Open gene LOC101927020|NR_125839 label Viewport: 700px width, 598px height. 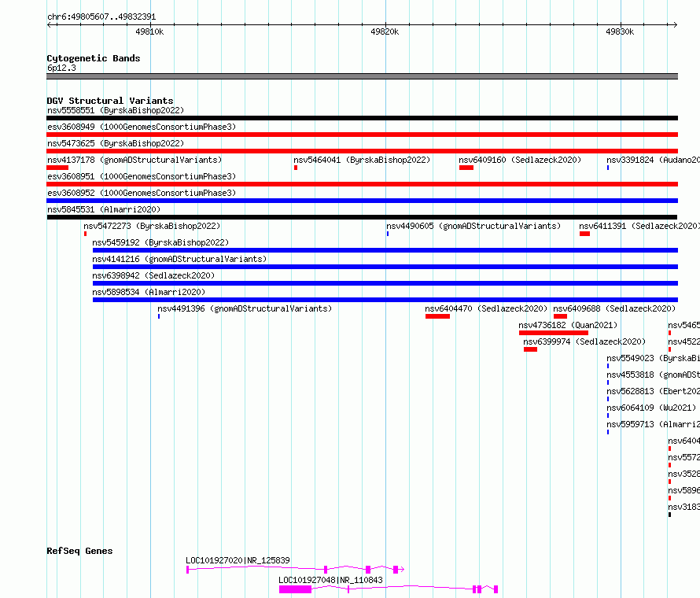click(x=238, y=560)
